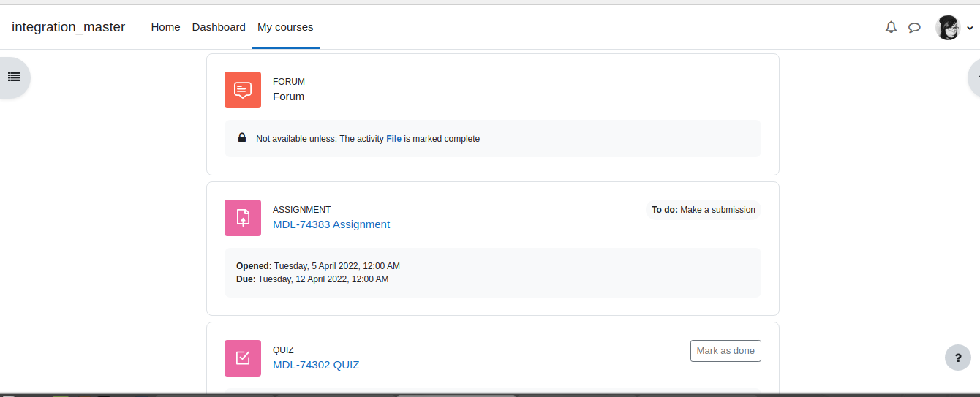Open the notifications bell icon

coord(891,27)
